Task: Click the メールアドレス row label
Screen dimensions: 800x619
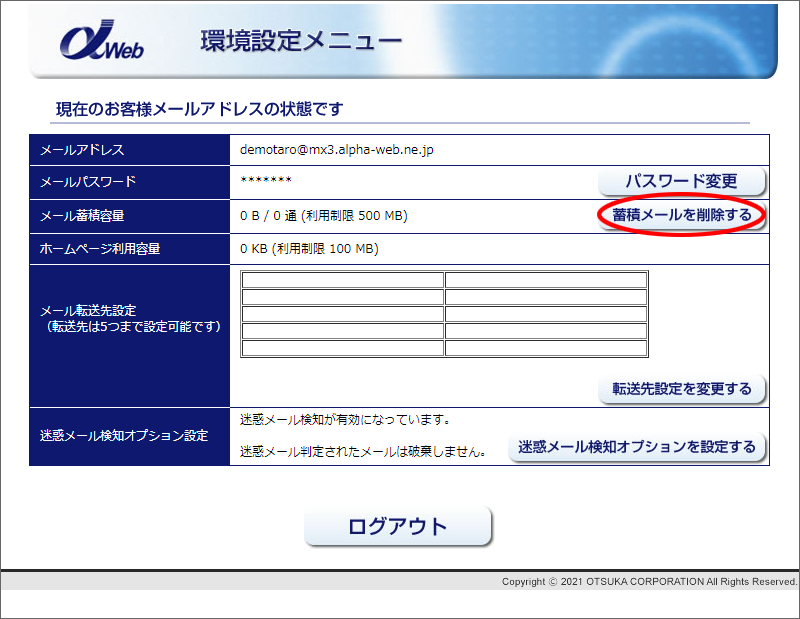Action: click(82, 150)
